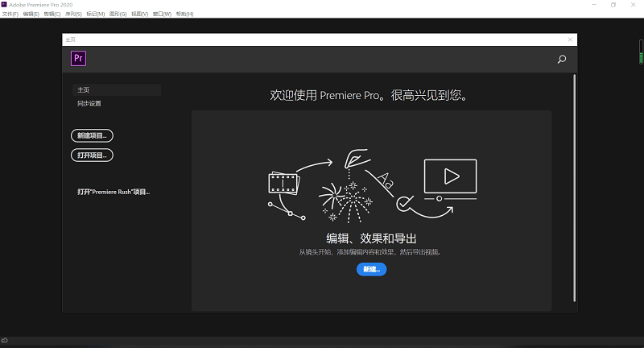Open 同步设置 in the sidebar
The image size is (644, 348).
click(89, 104)
